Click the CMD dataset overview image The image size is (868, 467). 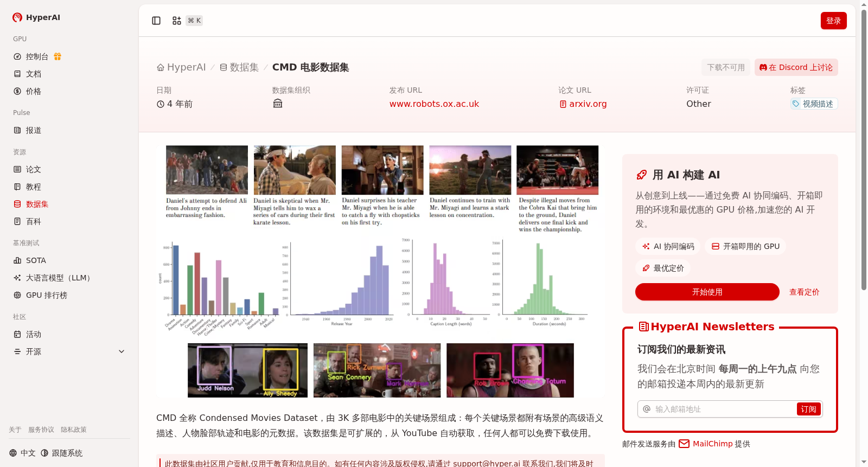[x=381, y=271]
